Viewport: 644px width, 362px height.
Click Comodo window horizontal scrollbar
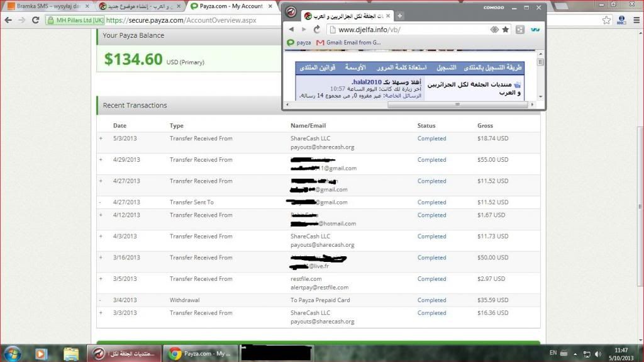[x=458, y=105]
